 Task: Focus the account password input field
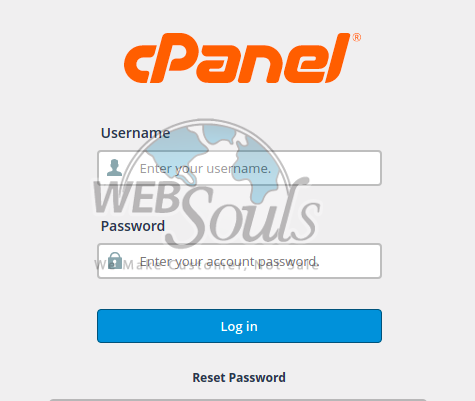click(239, 261)
